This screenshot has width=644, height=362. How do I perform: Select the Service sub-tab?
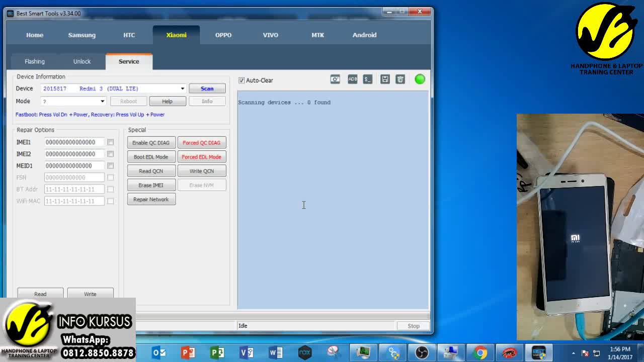(x=129, y=61)
